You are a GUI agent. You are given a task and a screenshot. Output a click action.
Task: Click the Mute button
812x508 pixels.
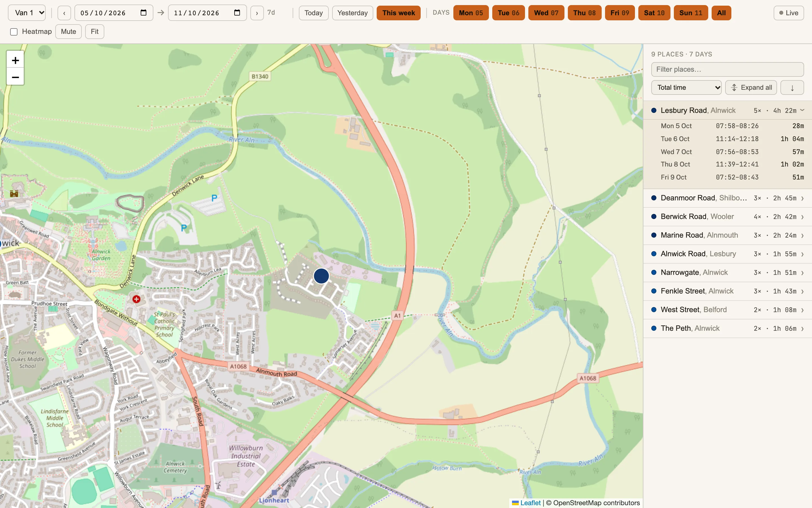[69, 32]
